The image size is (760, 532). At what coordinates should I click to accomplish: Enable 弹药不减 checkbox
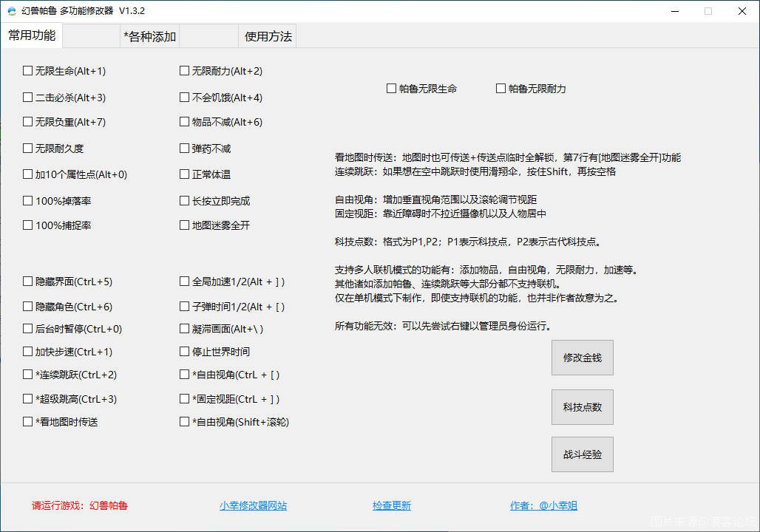coord(185,149)
